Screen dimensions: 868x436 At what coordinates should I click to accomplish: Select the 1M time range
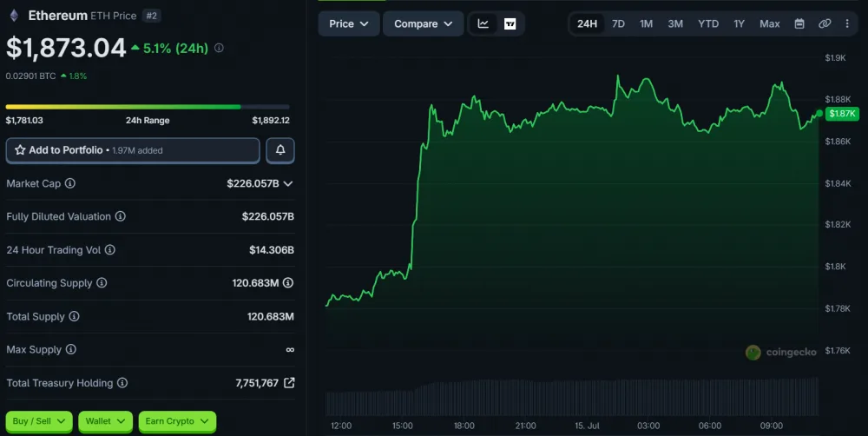coord(646,23)
